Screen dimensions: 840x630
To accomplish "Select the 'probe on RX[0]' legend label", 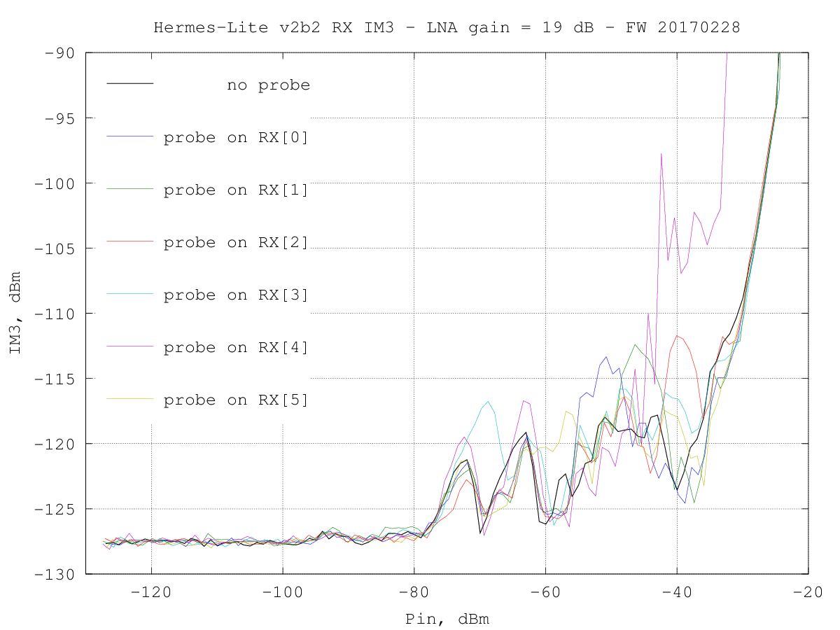I will pyautogui.click(x=237, y=137).
